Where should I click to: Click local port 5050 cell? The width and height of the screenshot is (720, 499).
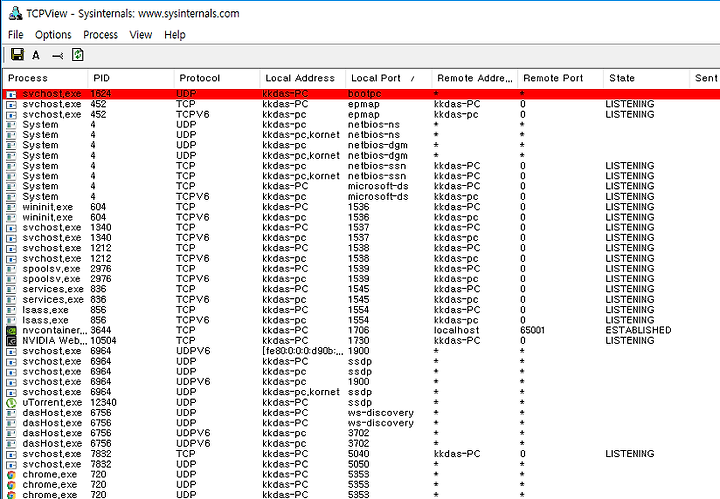point(359,464)
